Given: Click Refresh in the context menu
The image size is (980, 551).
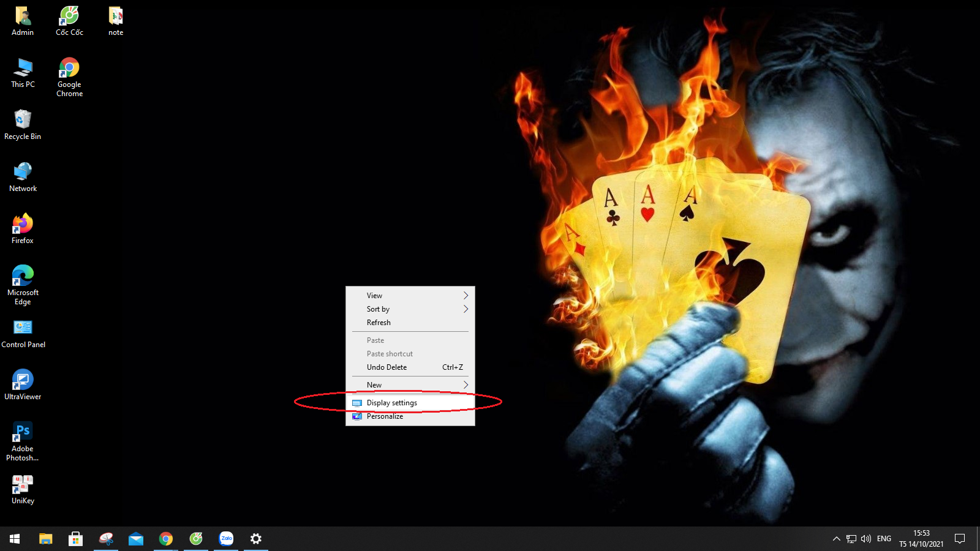Looking at the screenshot, I should (379, 323).
